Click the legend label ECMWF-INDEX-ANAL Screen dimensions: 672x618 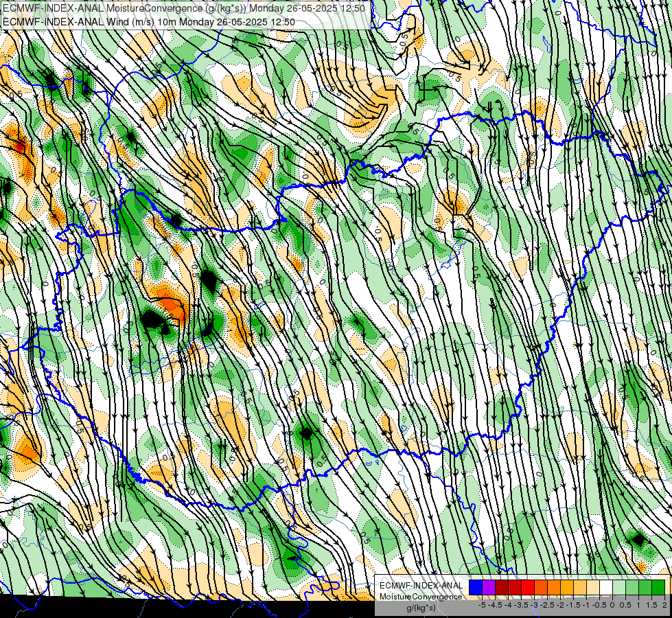point(421,586)
